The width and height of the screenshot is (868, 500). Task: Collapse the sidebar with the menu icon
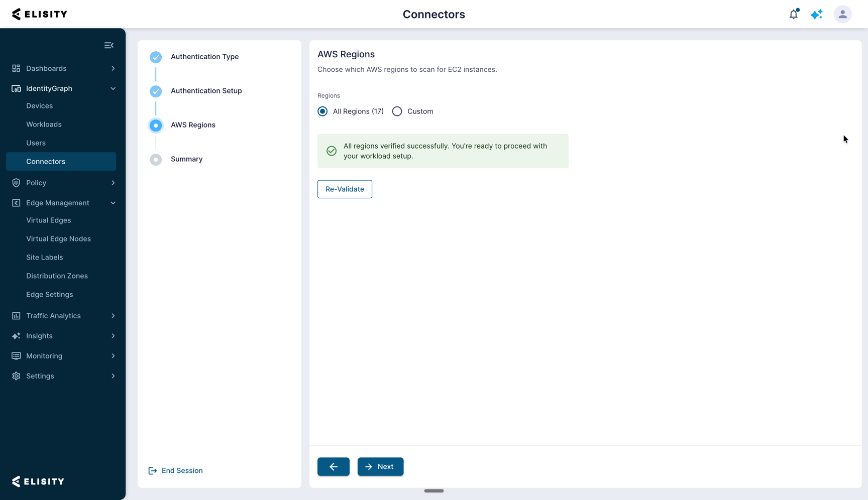(109, 45)
